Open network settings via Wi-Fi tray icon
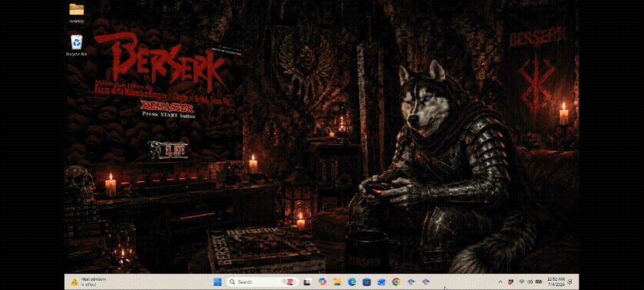The height and width of the screenshot is (290, 644). pyautogui.click(x=522, y=282)
